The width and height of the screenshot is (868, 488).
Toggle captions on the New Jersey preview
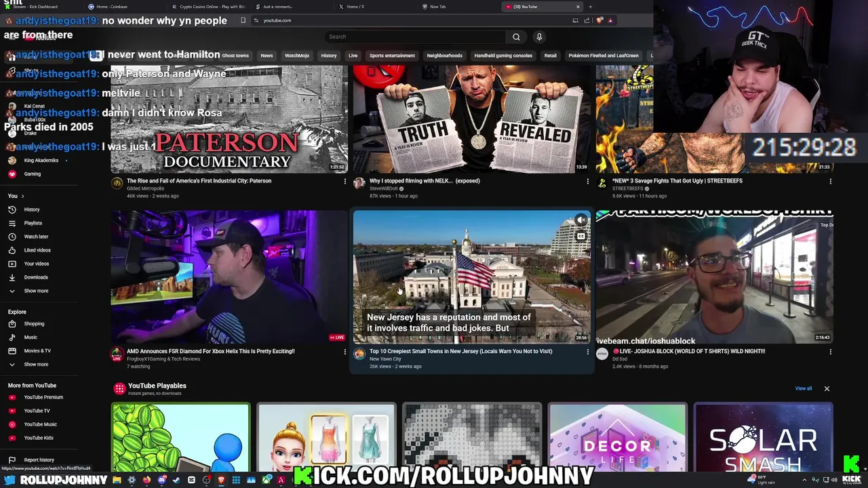pos(580,236)
